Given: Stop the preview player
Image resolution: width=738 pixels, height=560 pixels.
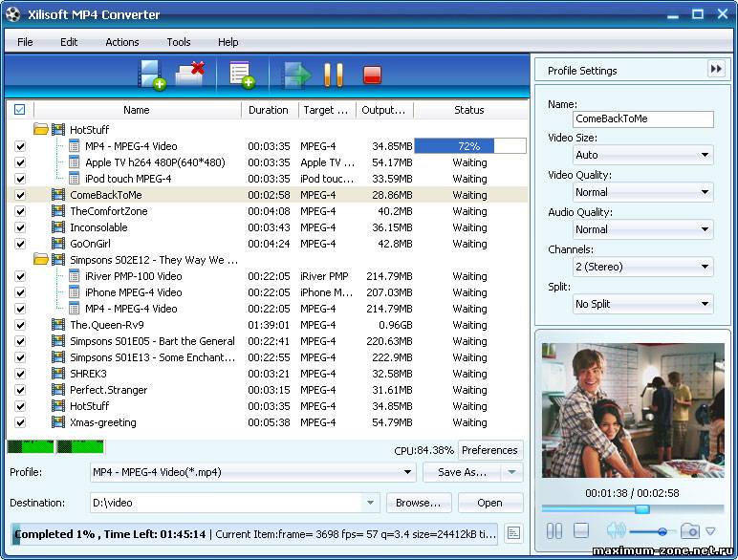Looking at the screenshot, I should tap(581, 531).
